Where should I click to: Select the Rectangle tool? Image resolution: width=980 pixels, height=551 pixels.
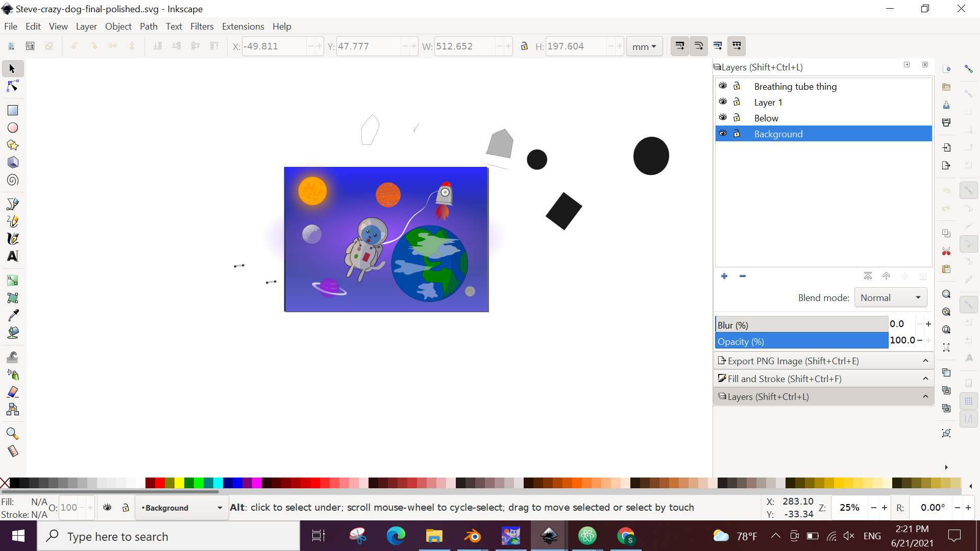point(13,110)
